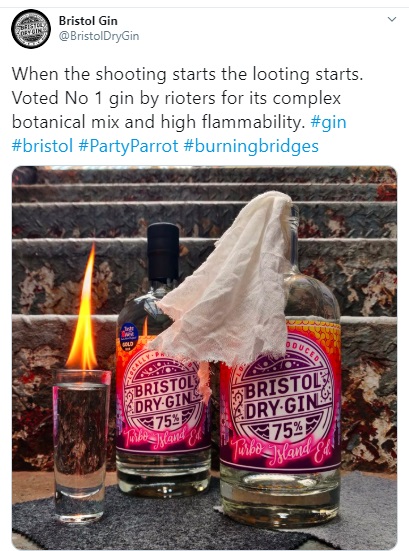Image resolution: width=409 pixels, height=551 pixels.
Task: Expand the tweet options chevron
Action: (x=392, y=19)
